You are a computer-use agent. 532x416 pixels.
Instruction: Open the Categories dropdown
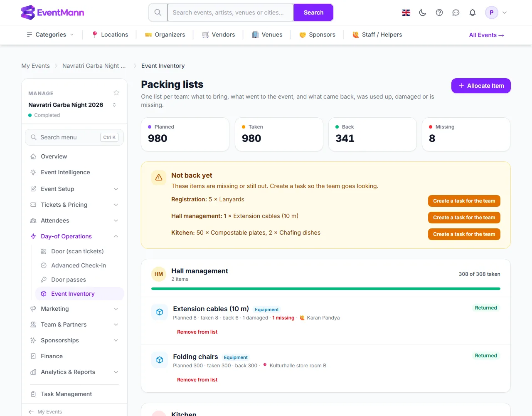50,35
